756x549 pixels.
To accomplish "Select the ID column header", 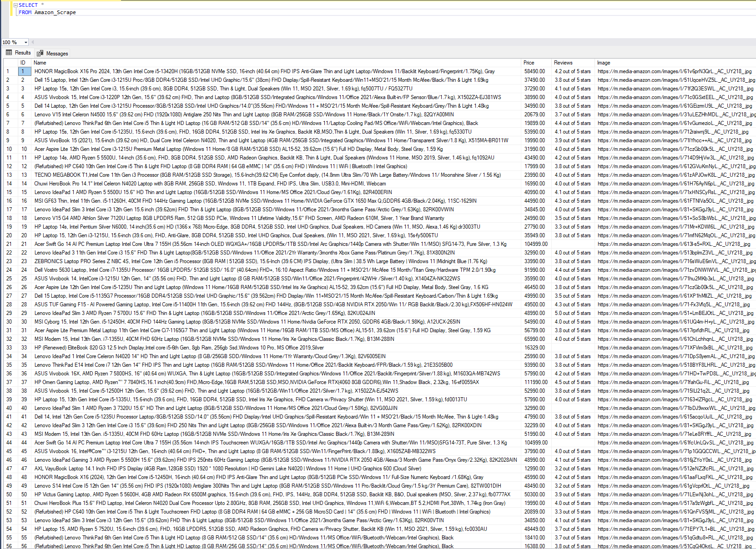I will click(23, 63).
